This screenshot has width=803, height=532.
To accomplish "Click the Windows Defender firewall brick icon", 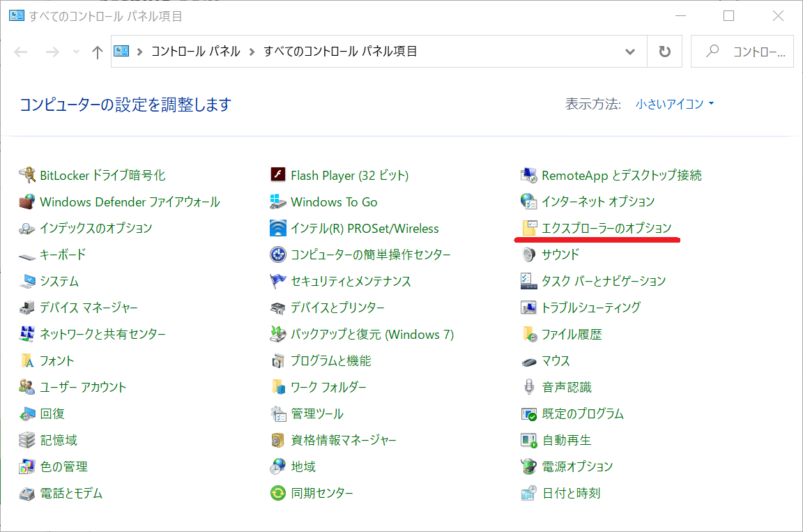I will point(27,202).
